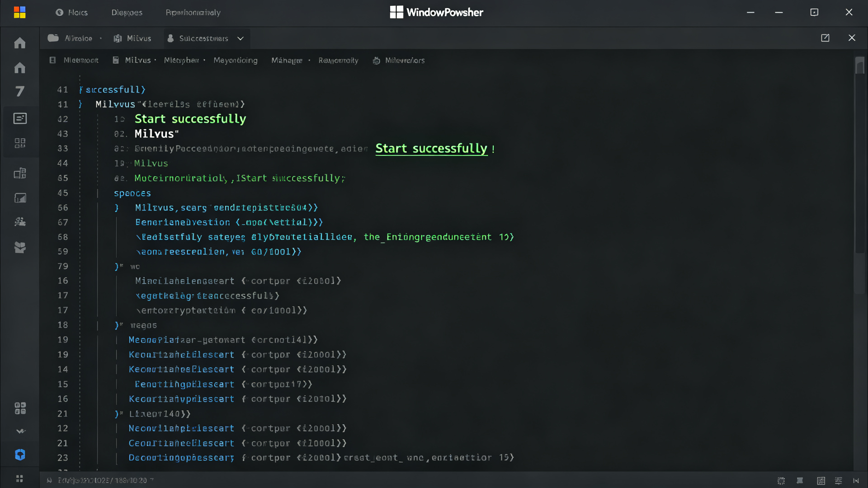This screenshot has width=868, height=488.
Task: Open the Mlcrpher breadcrumb
Action: (181, 60)
